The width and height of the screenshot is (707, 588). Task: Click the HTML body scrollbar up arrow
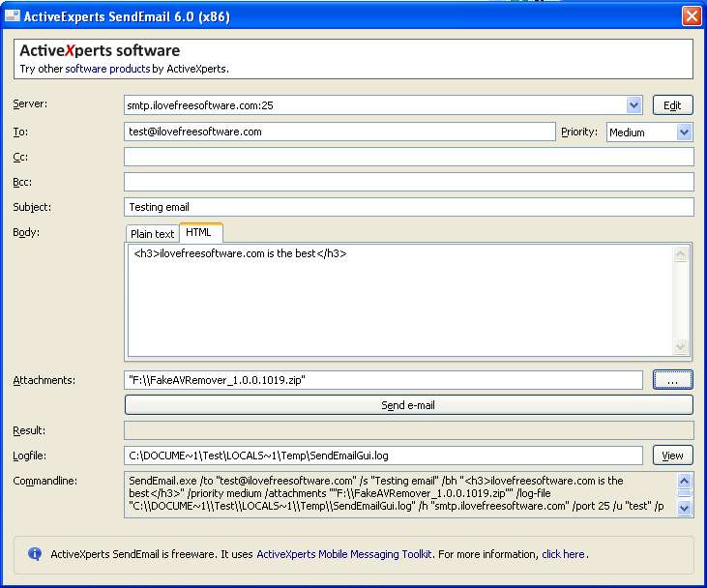[x=681, y=254]
